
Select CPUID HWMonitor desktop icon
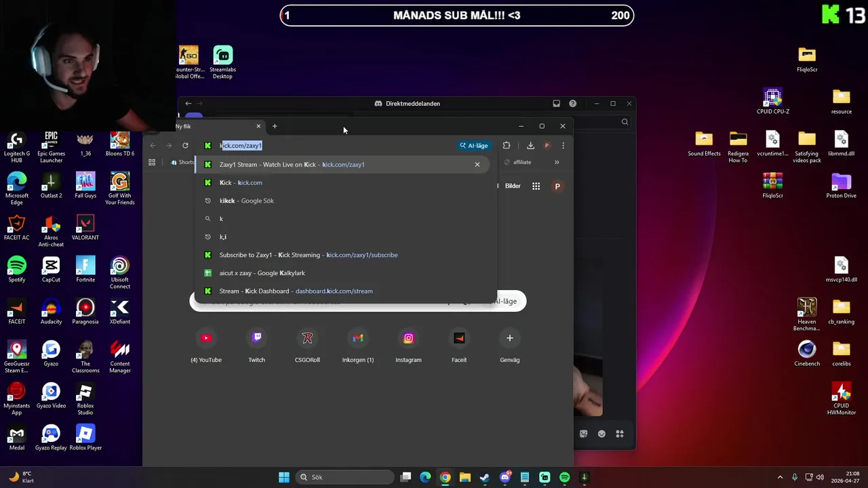click(x=841, y=399)
